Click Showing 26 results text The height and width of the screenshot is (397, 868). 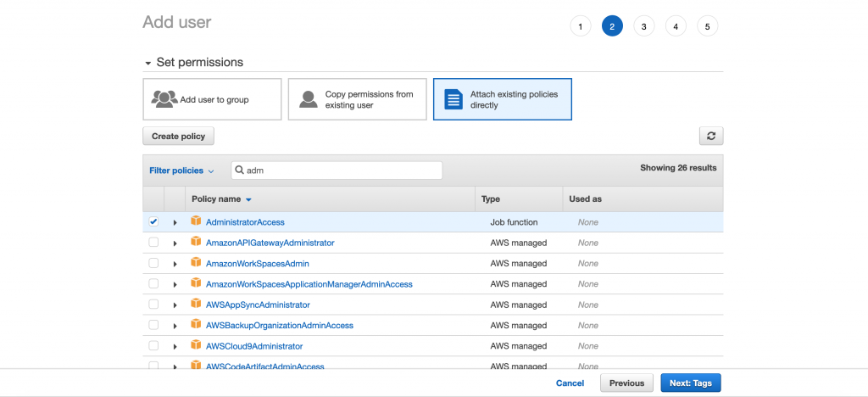coord(678,168)
